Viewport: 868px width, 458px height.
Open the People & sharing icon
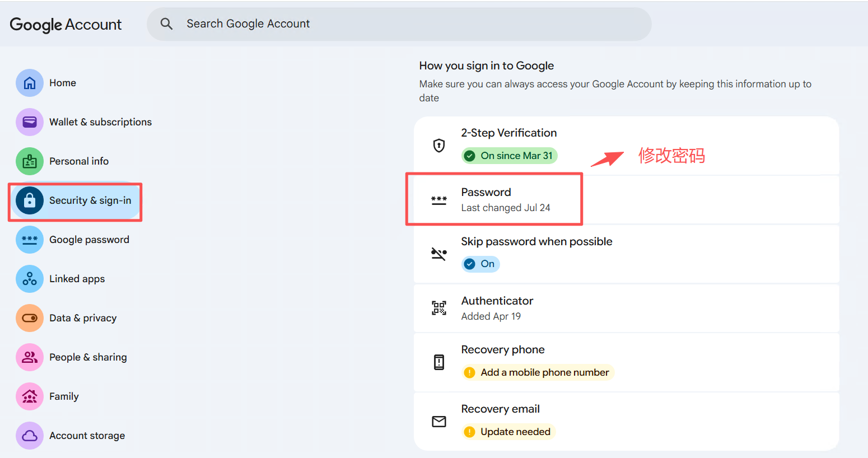(30, 357)
